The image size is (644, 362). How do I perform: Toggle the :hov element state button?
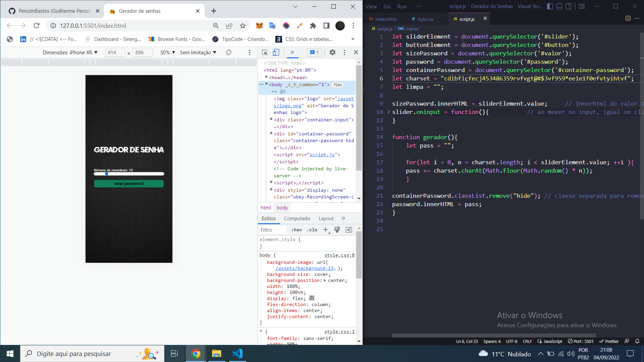(x=297, y=230)
